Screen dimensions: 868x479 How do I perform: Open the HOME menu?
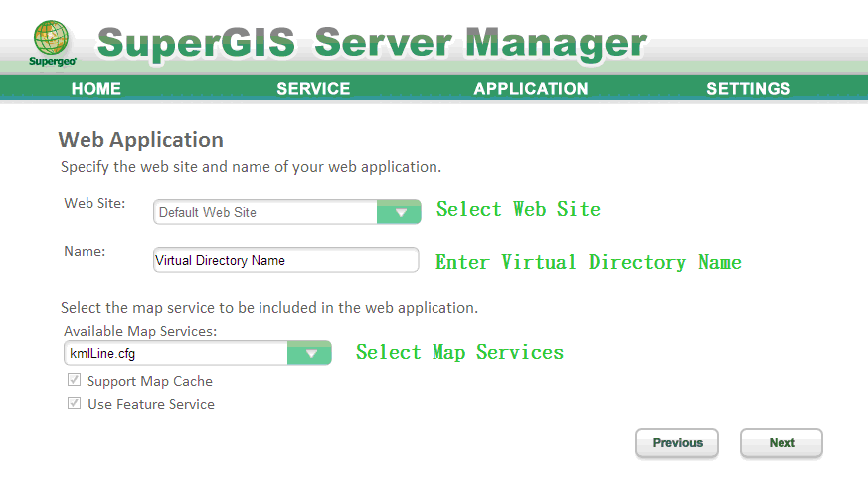click(x=95, y=89)
